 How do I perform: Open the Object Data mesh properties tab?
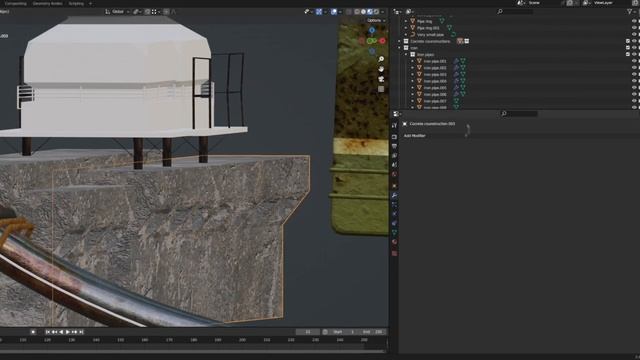point(394,233)
